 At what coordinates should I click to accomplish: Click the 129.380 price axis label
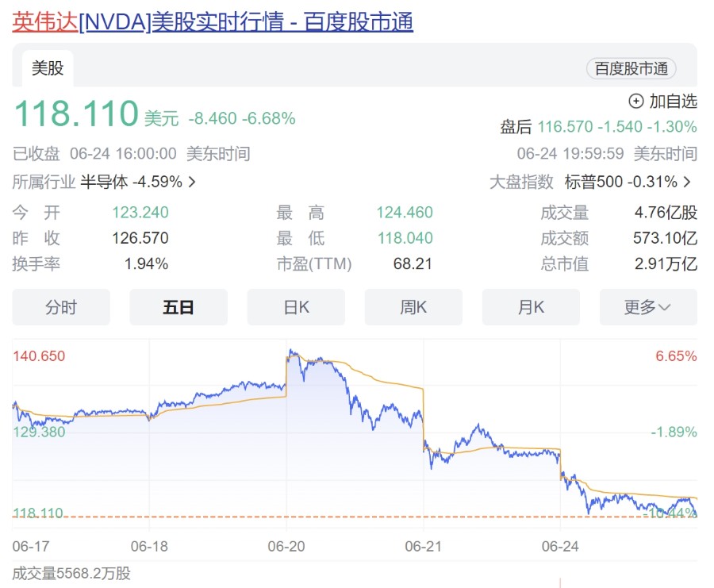[x=39, y=432]
